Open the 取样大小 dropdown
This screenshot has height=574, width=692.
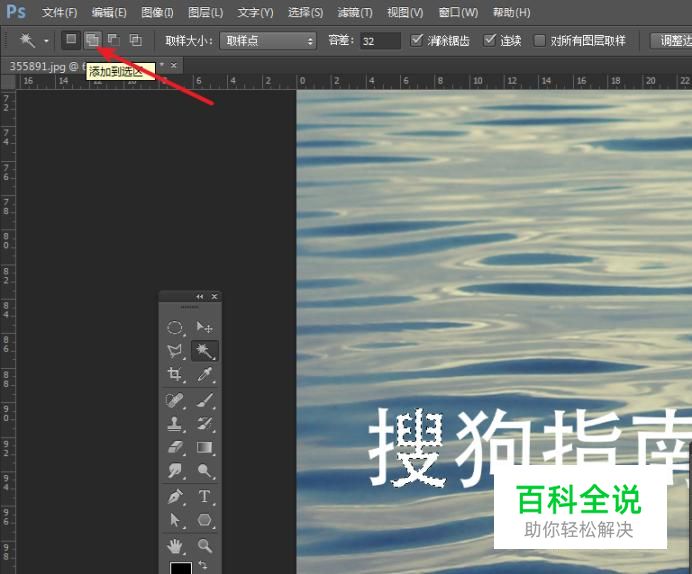click(268, 41)
